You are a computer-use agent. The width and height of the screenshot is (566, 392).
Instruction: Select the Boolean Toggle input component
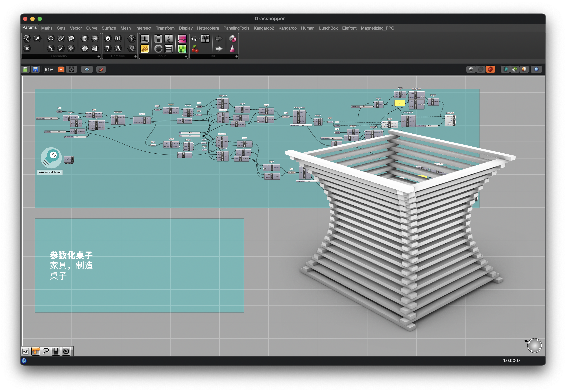point(158,39)
